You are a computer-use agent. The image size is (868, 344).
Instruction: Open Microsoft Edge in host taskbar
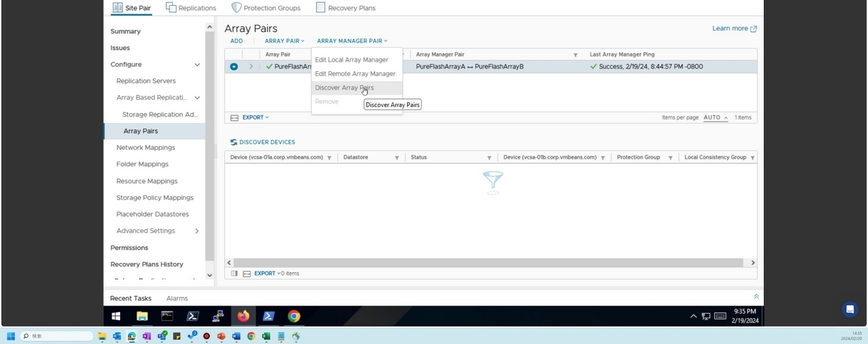pyautogui.click(x=132, y=336)
